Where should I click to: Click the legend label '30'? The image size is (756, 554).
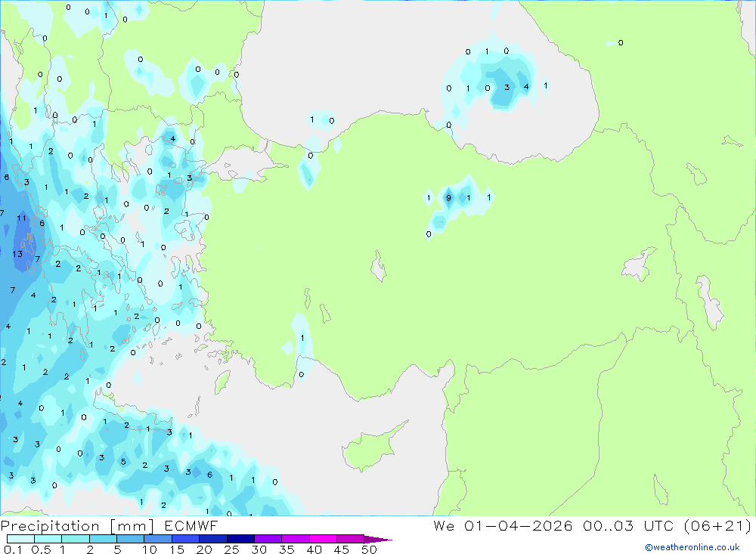[x=259, y=549]
